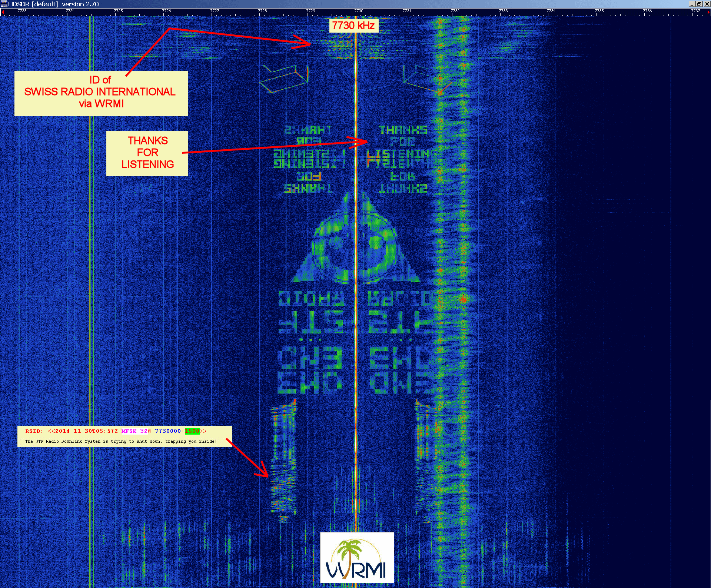Minimize the HDSDR window

tap(692, 4)
